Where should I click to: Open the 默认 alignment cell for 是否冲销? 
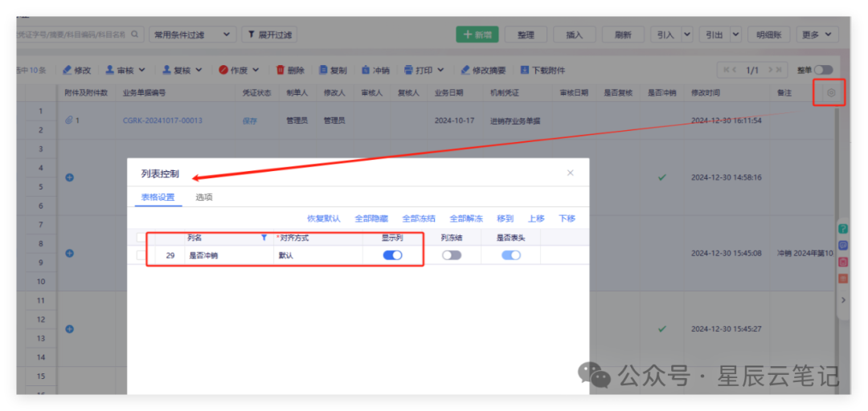(317, 255)
